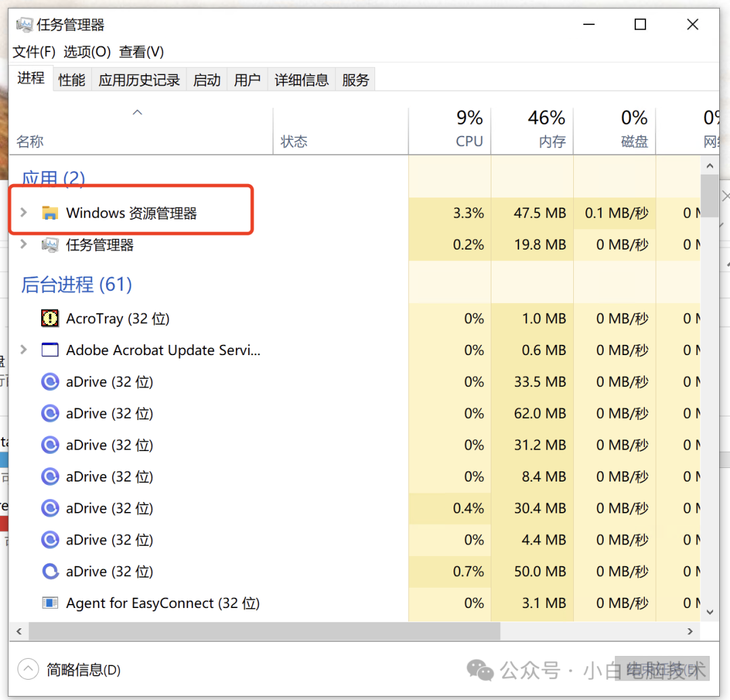The width and height of the screenshot is (730, 700).
Task: Click icon of aDrive using 31.2 MB
Action: coord(50,445)
